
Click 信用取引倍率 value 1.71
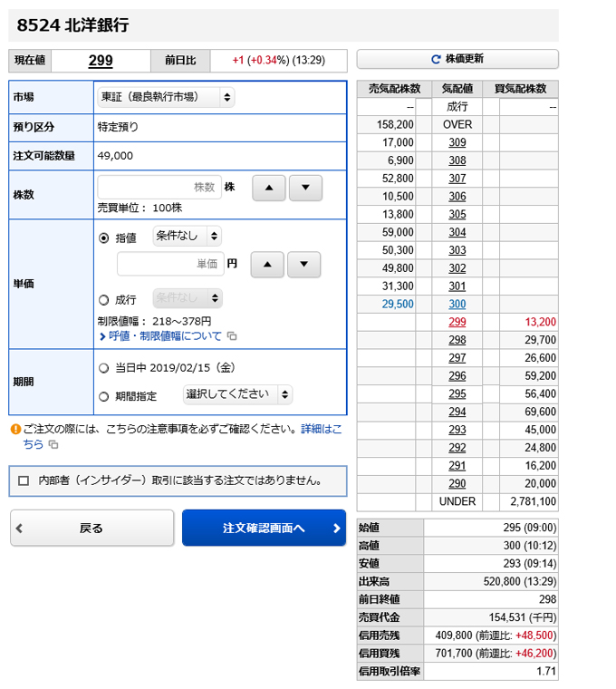pos(546,672)
